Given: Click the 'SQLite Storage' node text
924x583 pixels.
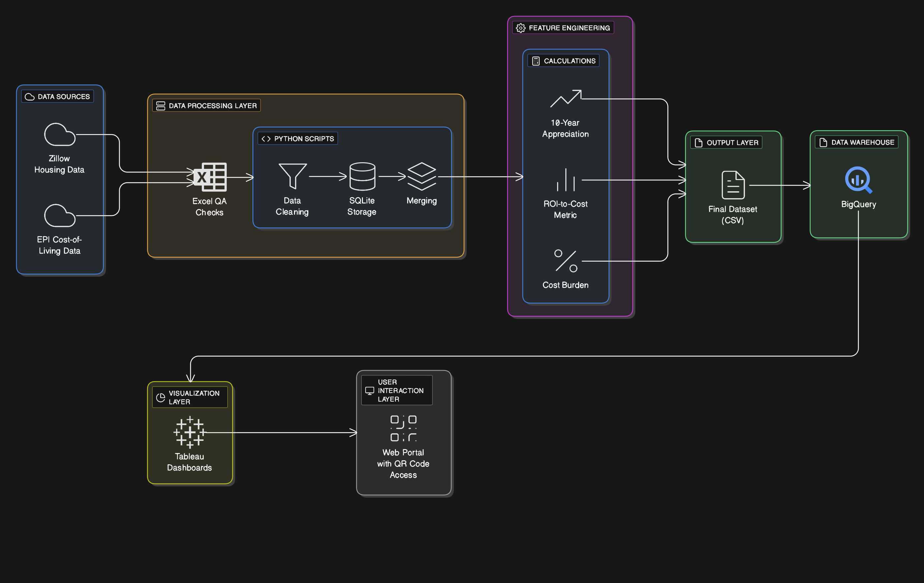Looking at the screenshot, I should 362,206.
